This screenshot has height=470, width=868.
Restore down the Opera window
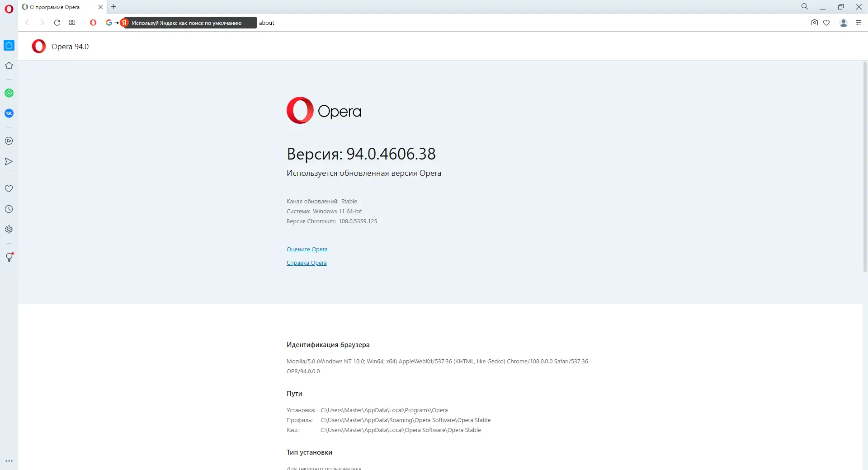tap(841, 7)
